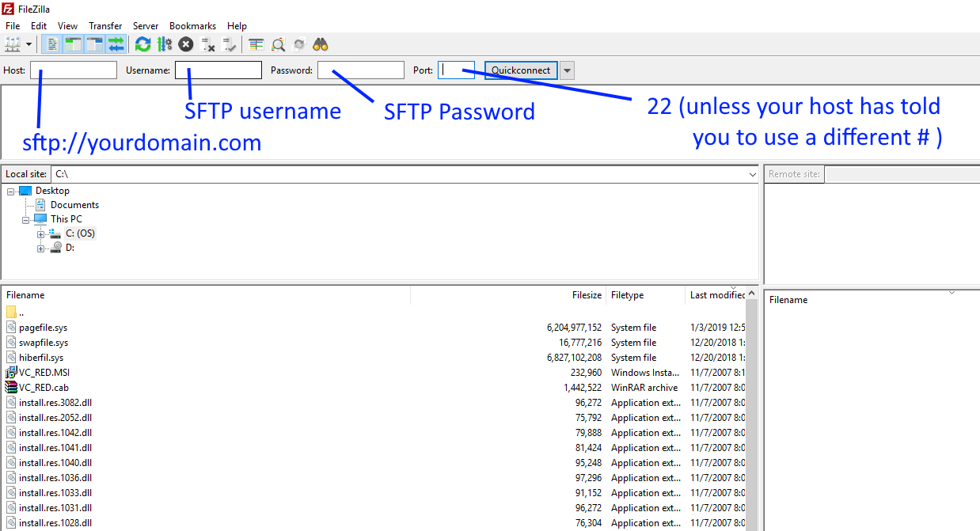
Task: Toggle remote directory tree display
Action: click(95, 44)
